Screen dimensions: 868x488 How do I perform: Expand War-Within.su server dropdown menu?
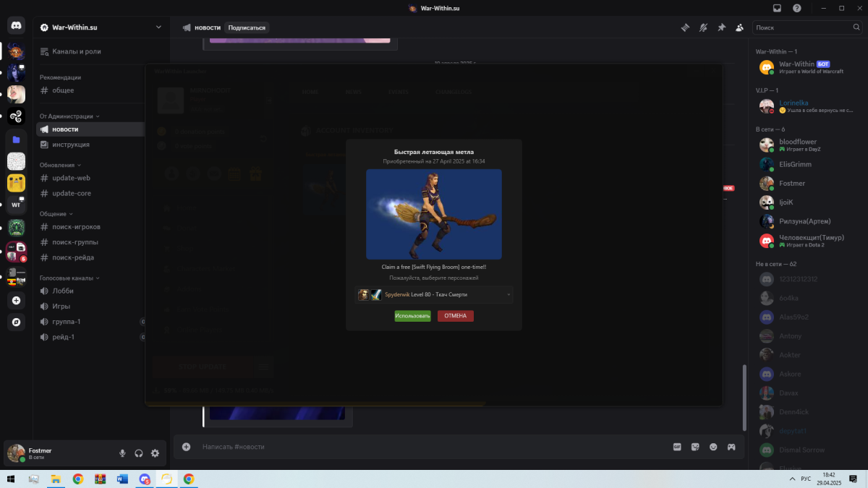click(158, 27)
